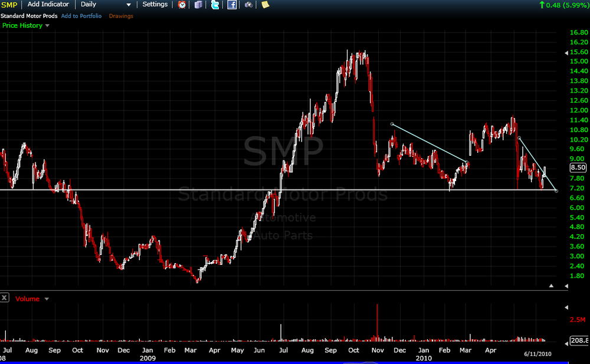Click the red Volume label
Image resolution: width=590 pixels, height=364 pixels.
tap(28, 299)
